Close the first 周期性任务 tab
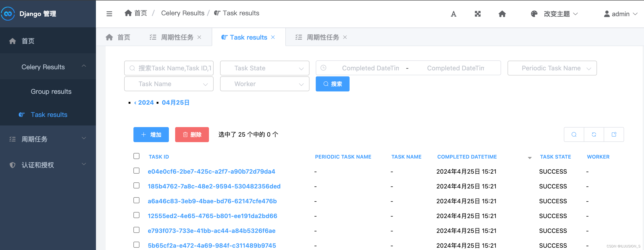Image resolution: width=644 pixels, height=250 pixels. click(x=199, y=37)
